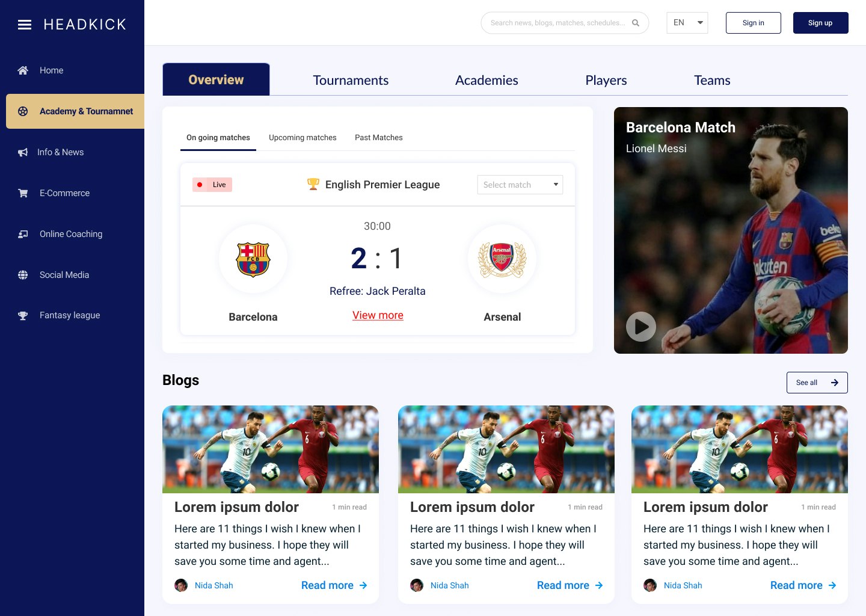866x616 pixels.
Task: Click the See all blogs button
Action: (817, 383)
